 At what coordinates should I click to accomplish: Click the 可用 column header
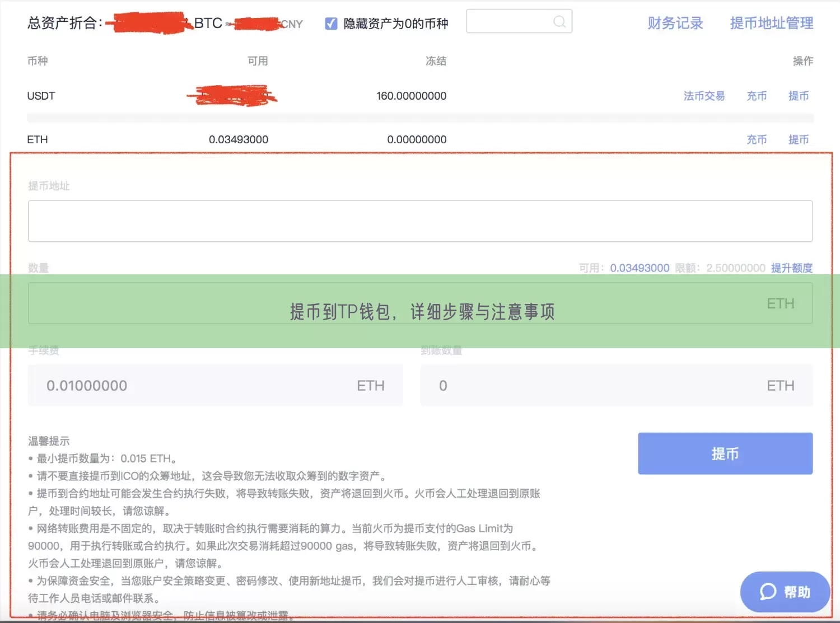(x=258, y=61)
